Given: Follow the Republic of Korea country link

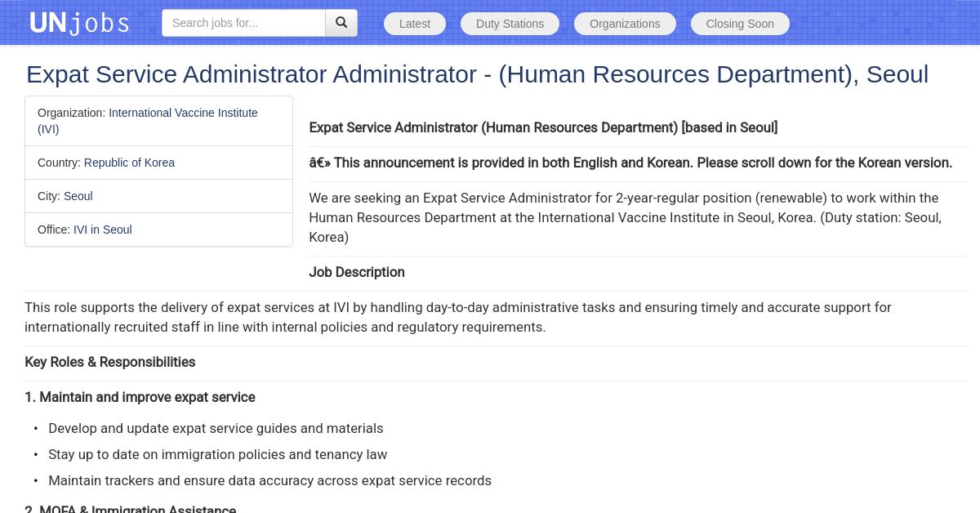Looking at the screenshot, I should click(129, 163).
